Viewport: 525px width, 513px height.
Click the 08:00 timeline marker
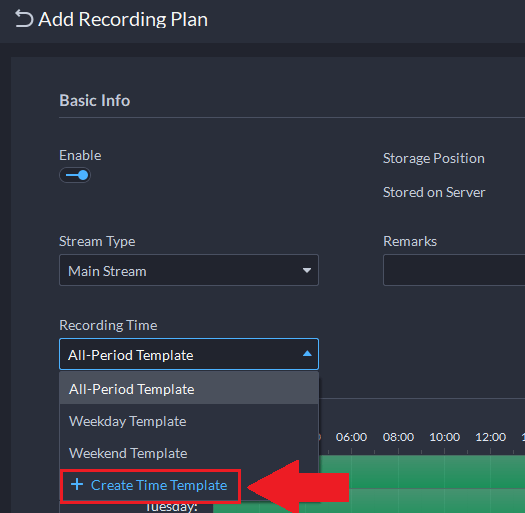coord(398,437)
